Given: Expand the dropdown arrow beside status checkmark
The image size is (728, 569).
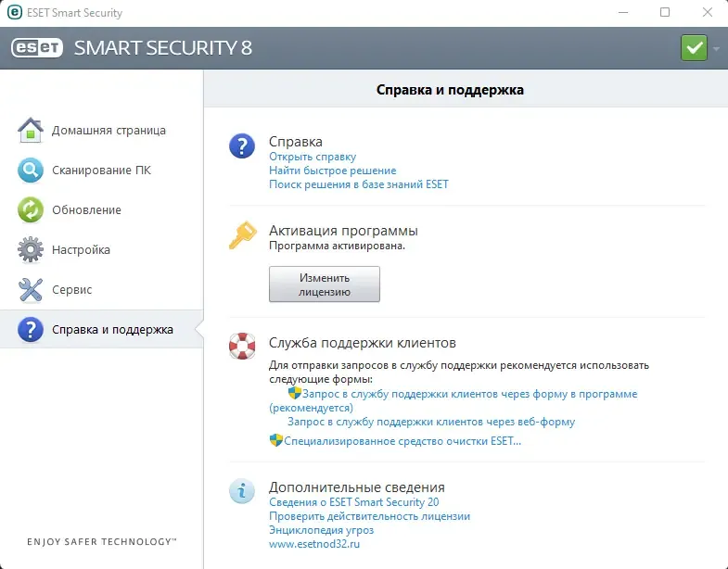Looking at the screenshot, I should 717,47.
